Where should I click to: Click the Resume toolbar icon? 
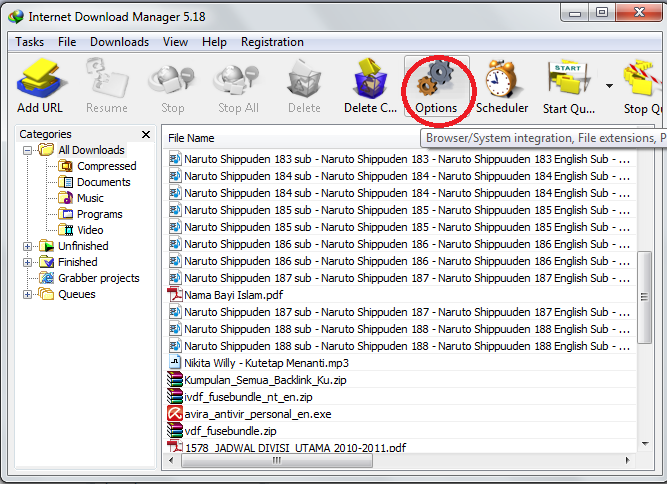coord(107,79)
